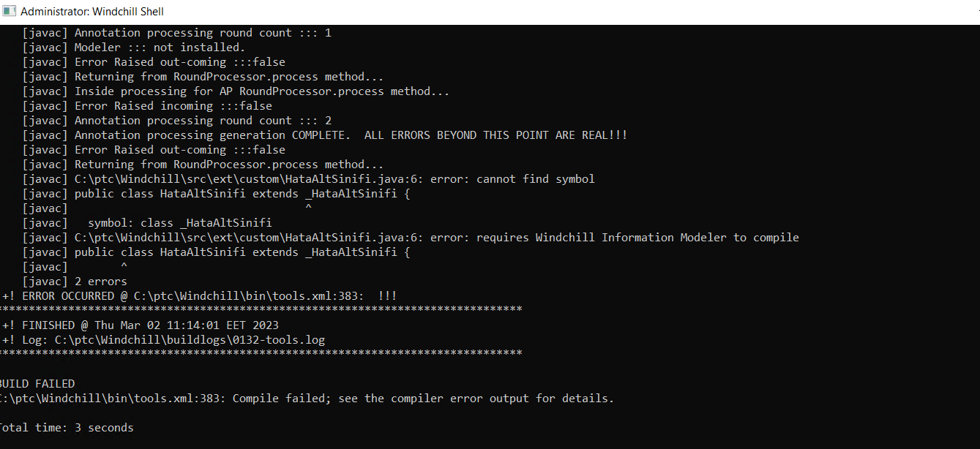The image size is (980, 449).
Task: Click the "symbol: class _HataAltSinifi" line
Action: tap(179, 223)
